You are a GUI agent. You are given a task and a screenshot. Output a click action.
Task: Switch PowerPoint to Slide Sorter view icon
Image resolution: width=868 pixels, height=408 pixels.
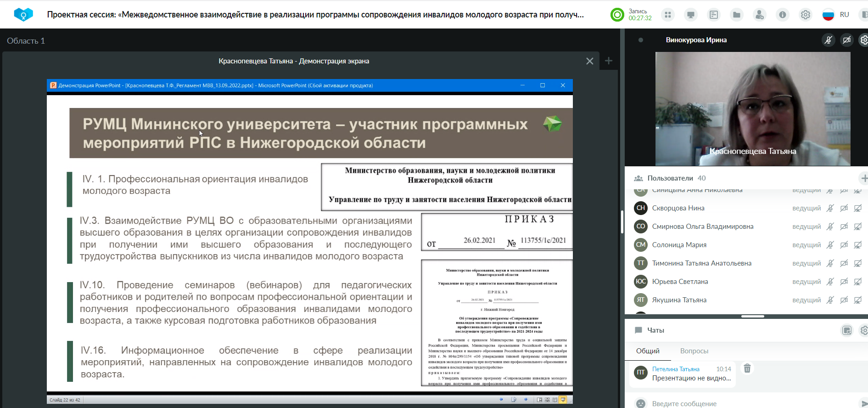pos(547,400)
